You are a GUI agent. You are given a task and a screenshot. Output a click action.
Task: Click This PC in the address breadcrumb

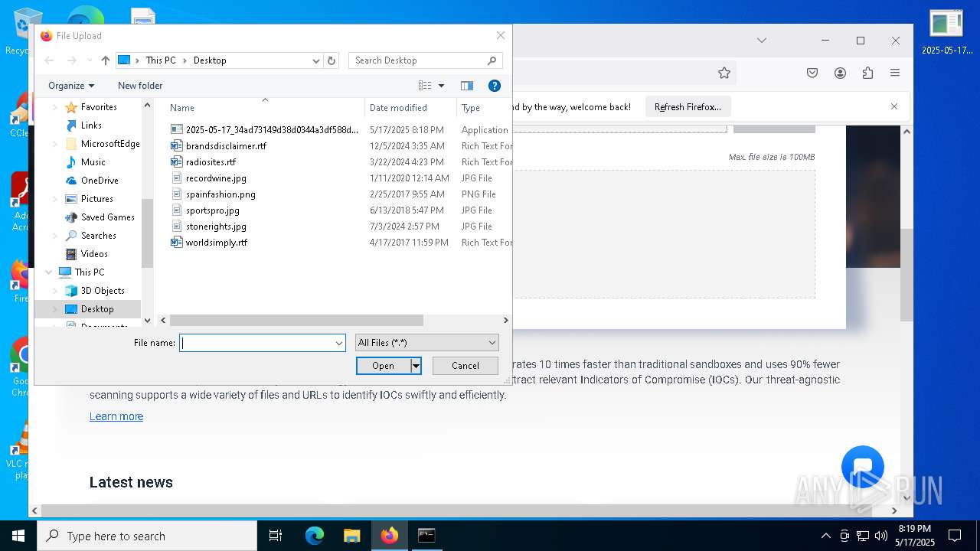[x=161, y=60]
